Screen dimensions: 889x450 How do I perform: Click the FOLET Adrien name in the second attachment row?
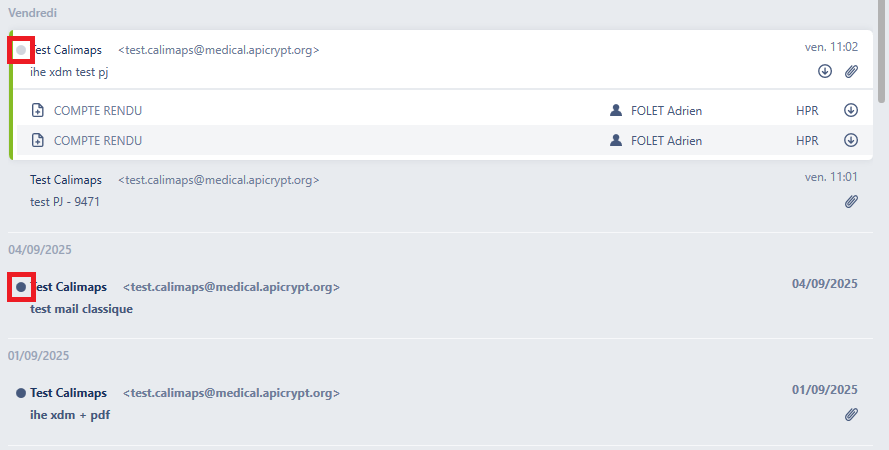pos(666,141)
